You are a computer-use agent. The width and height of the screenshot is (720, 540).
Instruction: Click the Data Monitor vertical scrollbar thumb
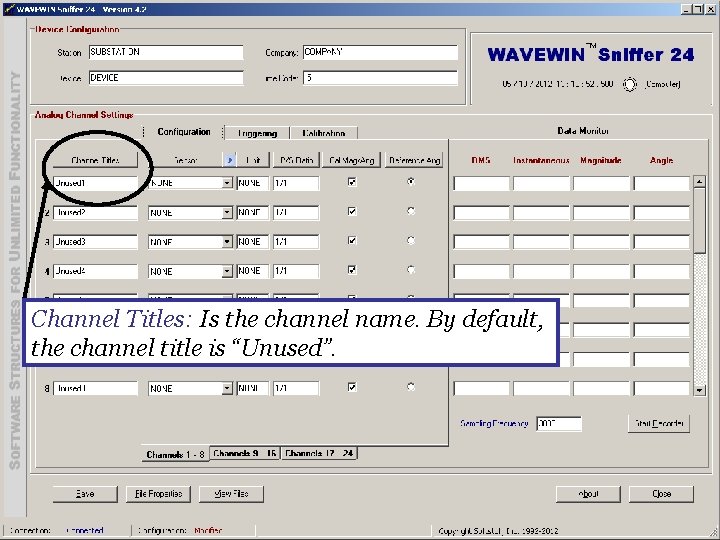[699, 220]
